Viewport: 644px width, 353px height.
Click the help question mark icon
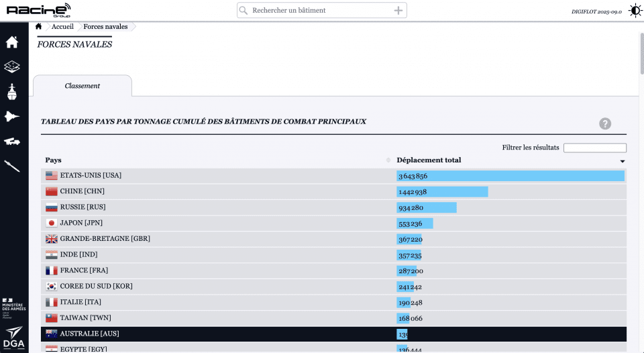[604, 123]
